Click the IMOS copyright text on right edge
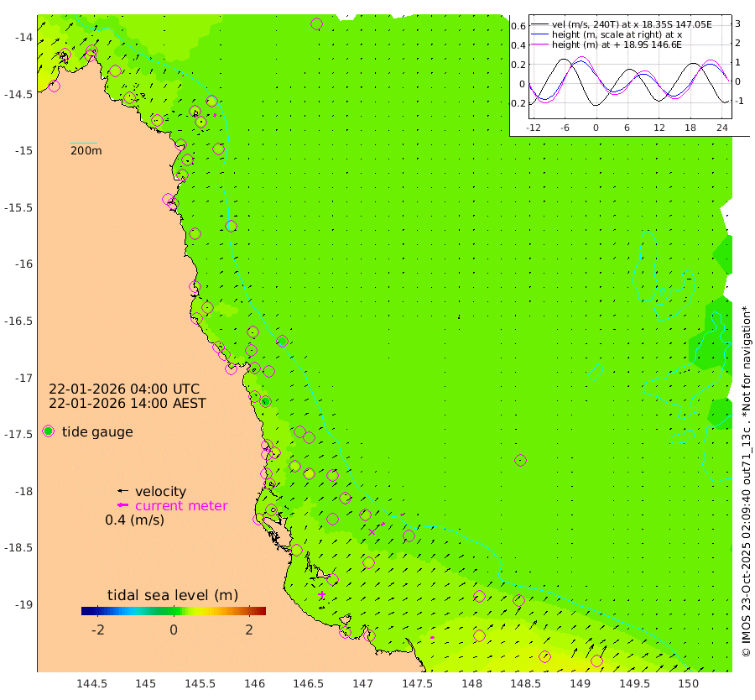The image size is (755, 700). (746, 482)
